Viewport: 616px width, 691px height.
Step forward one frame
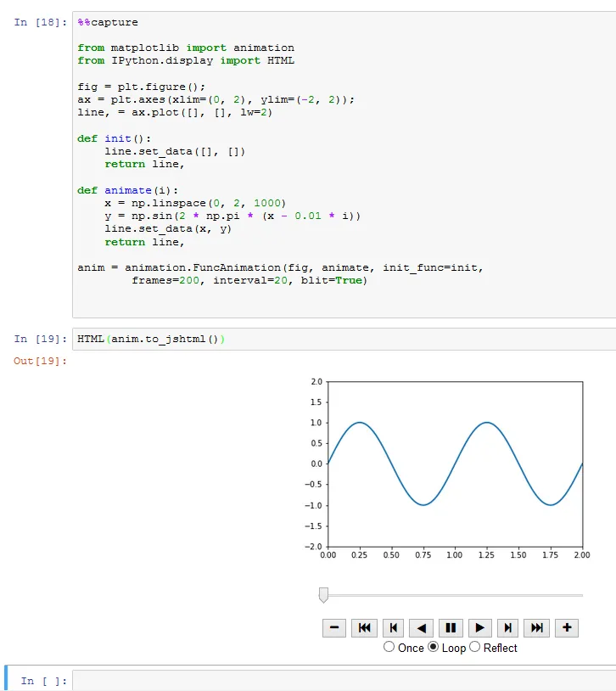(x=507, y=628)
